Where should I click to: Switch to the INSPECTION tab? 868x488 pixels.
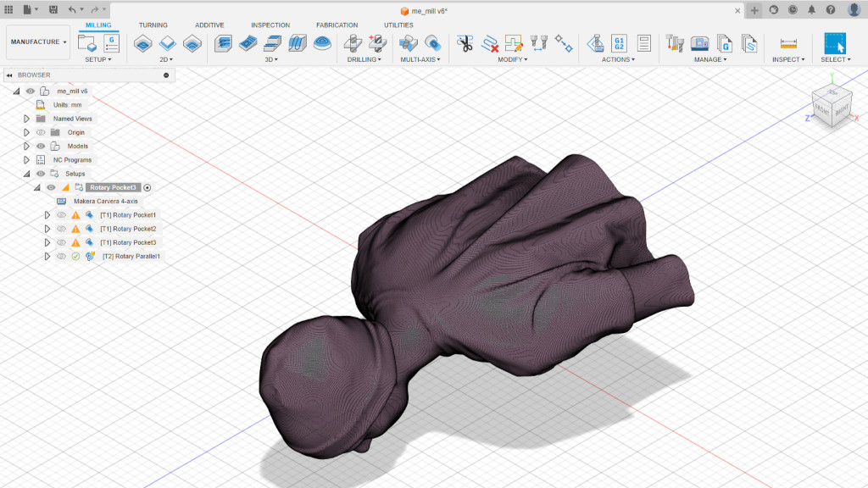click(270, 25)
